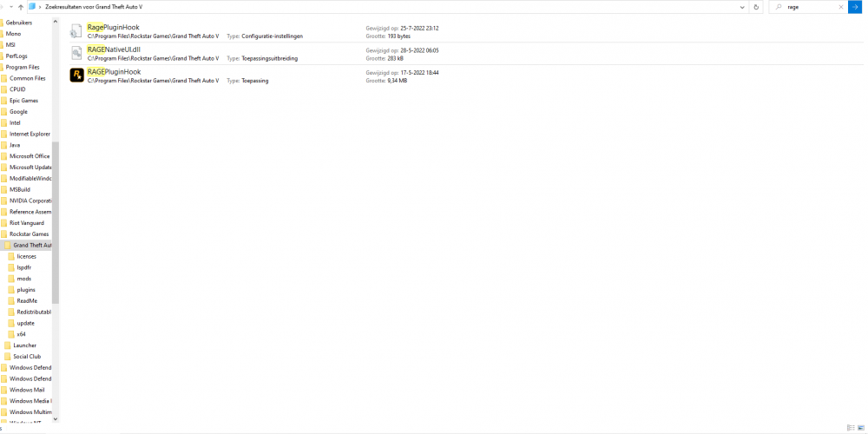
Task: Click the NVIDIA Corporation folder icon
Action: [3, 201]
